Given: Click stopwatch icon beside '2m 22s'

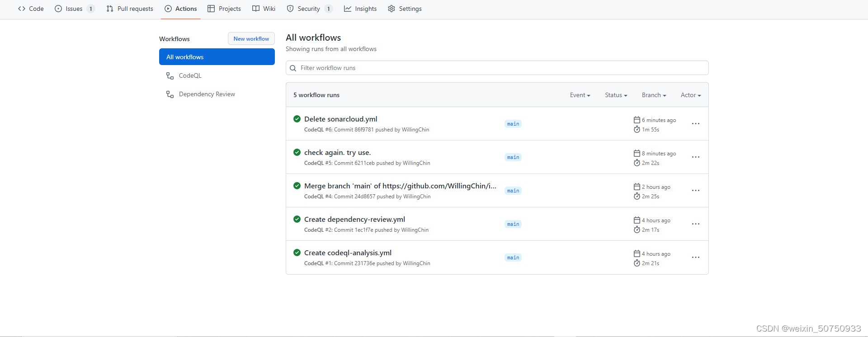Looking at the screenshot, I should tap(637, 163).
